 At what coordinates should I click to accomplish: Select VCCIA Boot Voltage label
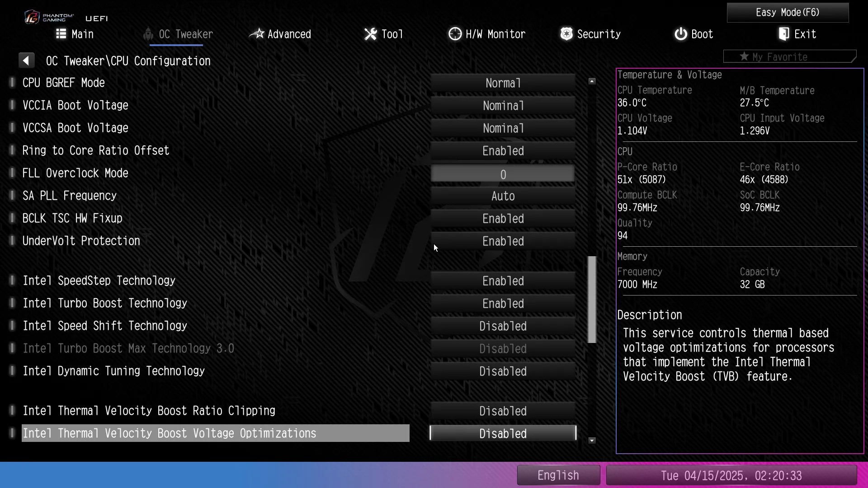click(75, 105)
